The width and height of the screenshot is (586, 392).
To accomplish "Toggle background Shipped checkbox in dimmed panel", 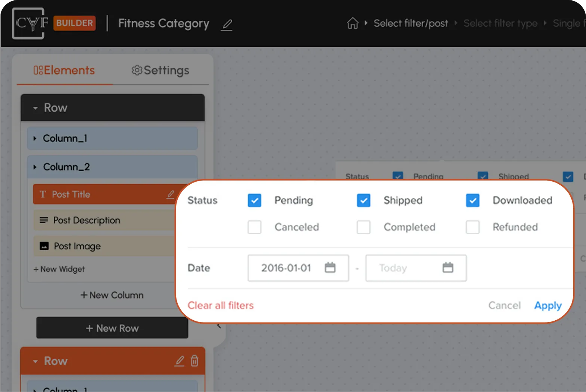I will point(483,176).
